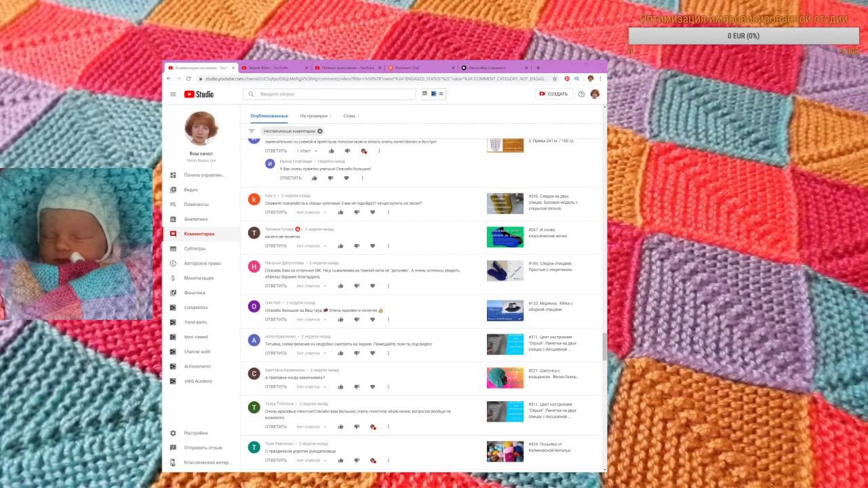Reply to Светлана Калинкина's comment with ОТВЕТИТЬ
Viewport: 868px width, 488px height.
276,387
